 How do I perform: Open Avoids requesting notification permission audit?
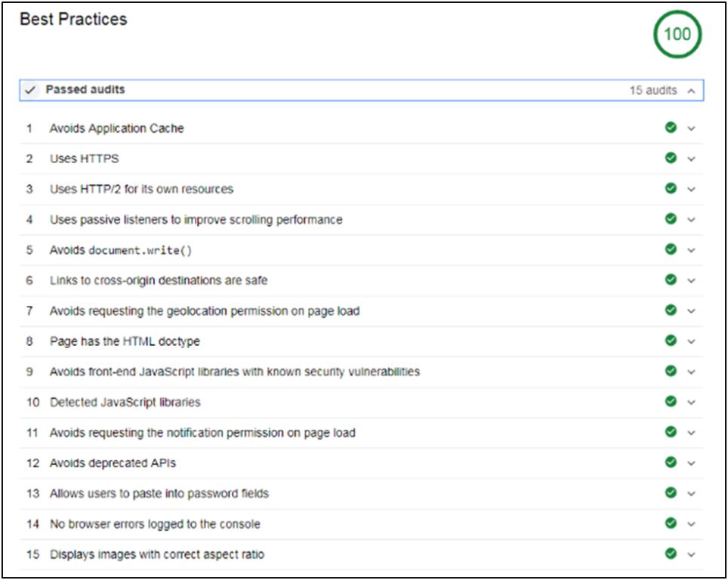pos(361,433)
